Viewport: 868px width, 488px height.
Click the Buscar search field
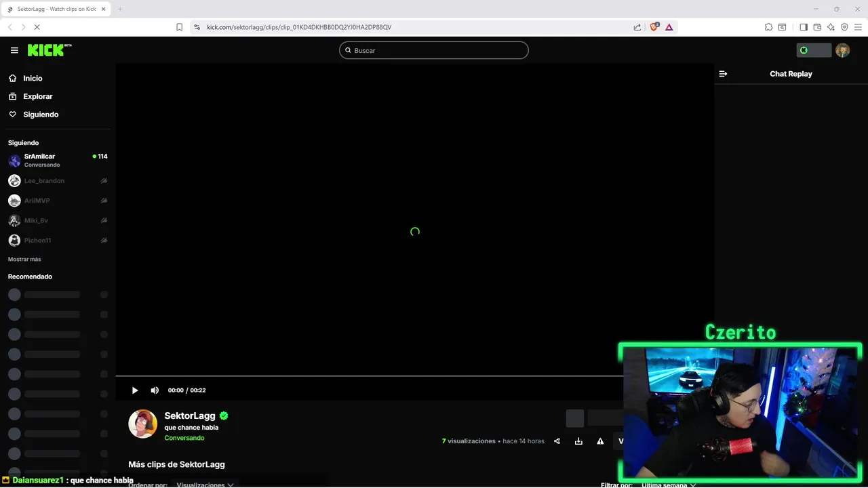point(434,50)
